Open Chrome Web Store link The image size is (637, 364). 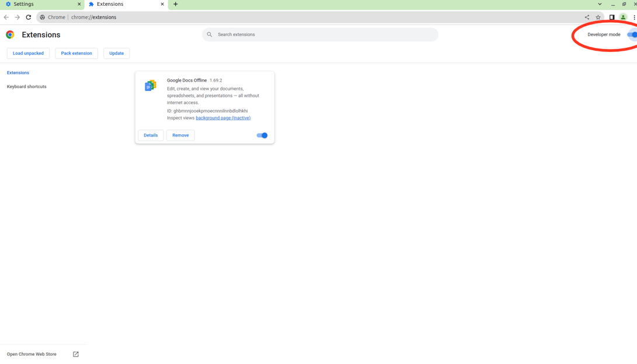(x=32, y=354)
